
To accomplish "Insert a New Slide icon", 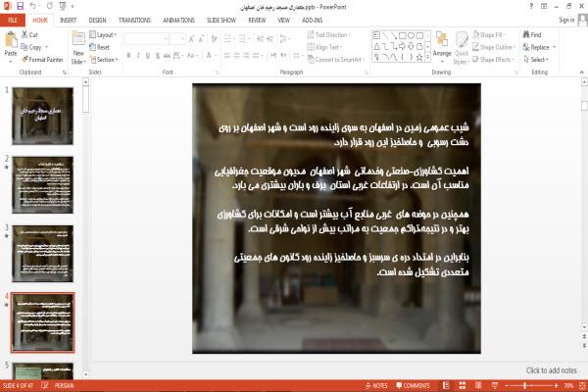I will pyautogui.click(x=78, y=39).
